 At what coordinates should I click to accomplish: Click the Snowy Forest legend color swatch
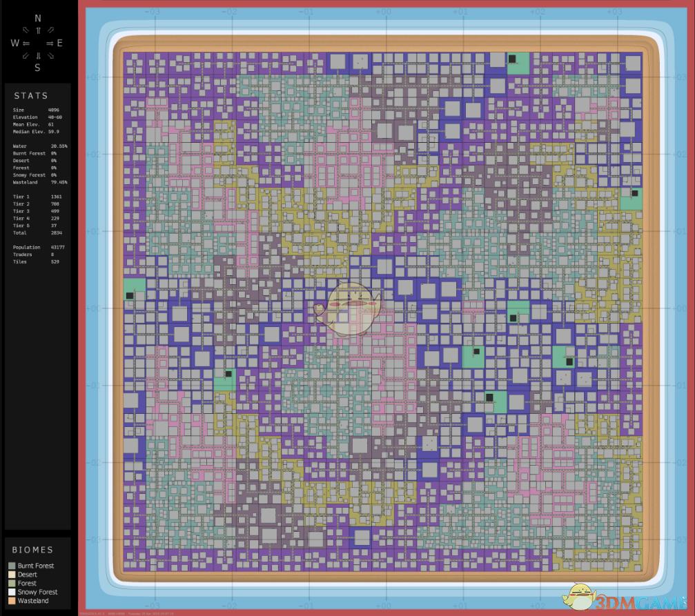pyautogui.click(x=12, y=592)
